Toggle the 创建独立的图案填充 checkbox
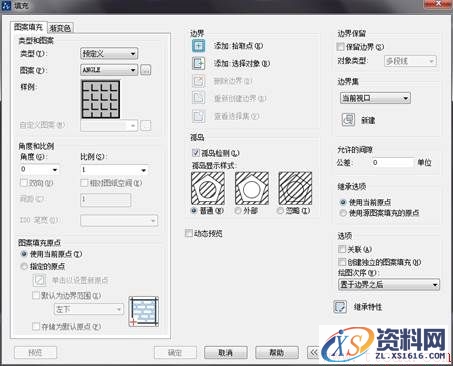453x366 pixels. pos(342,262)
